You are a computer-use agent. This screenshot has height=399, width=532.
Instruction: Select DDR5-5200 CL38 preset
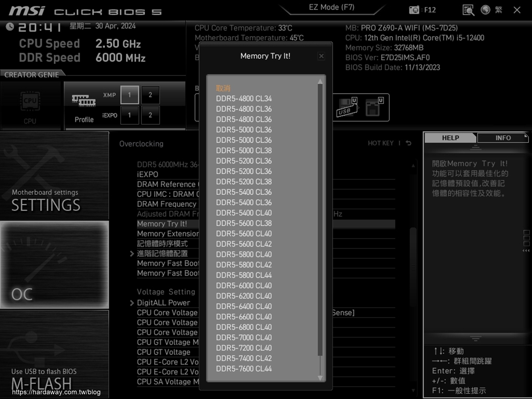point(244,182)
